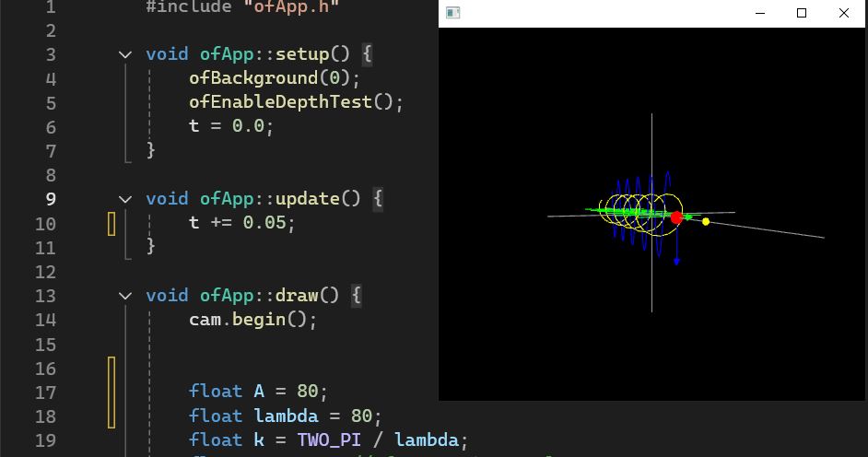This screenshot has height=457, width=868.
Task: Place cursor on cam.begin() call
Action: point(252,320)
